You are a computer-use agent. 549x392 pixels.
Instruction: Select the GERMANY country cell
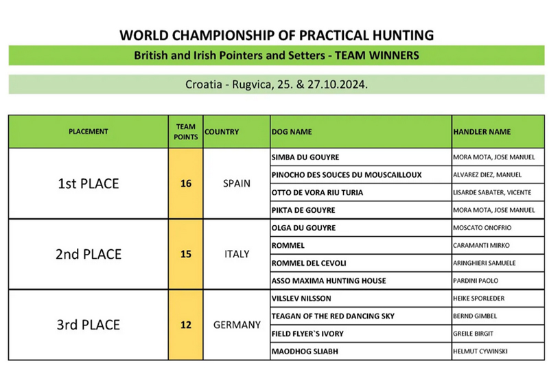click(x=236, y=325)
